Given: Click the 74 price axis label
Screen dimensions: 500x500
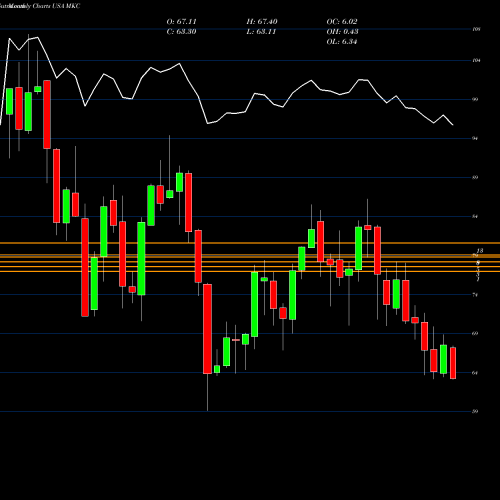Looking at the screenshot, I should 475,295.
